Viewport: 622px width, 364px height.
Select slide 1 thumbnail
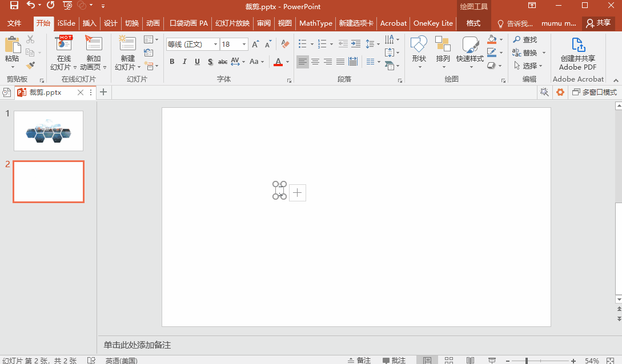click(x=49, y=131)
